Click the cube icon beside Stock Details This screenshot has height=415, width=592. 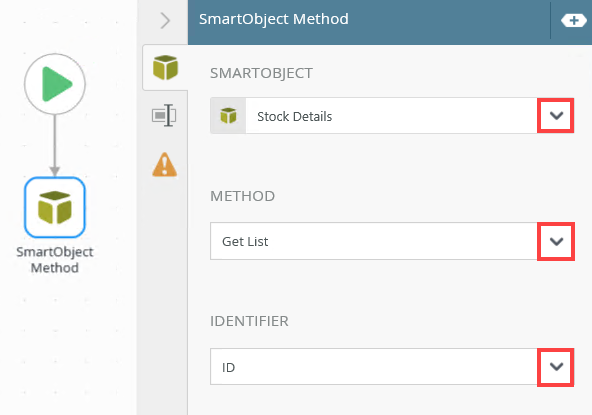pos(228,116)
